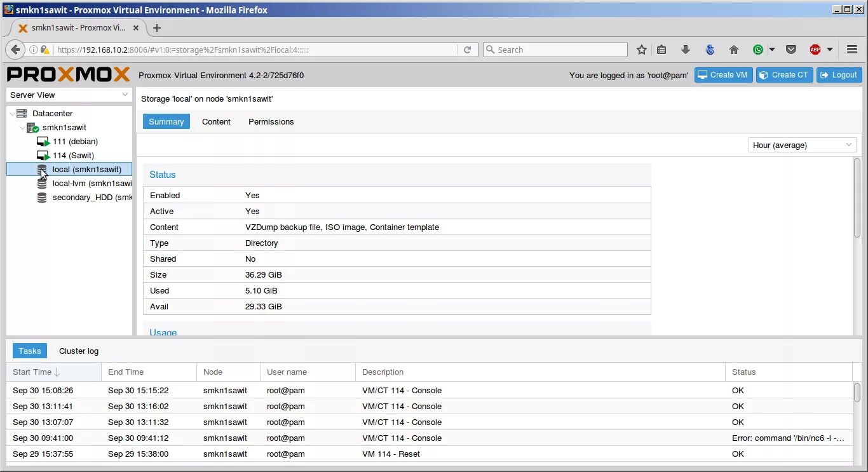This screenshot has height=472, width=868.
Task: Sort by the Node column header
Action: pos(228,372)
